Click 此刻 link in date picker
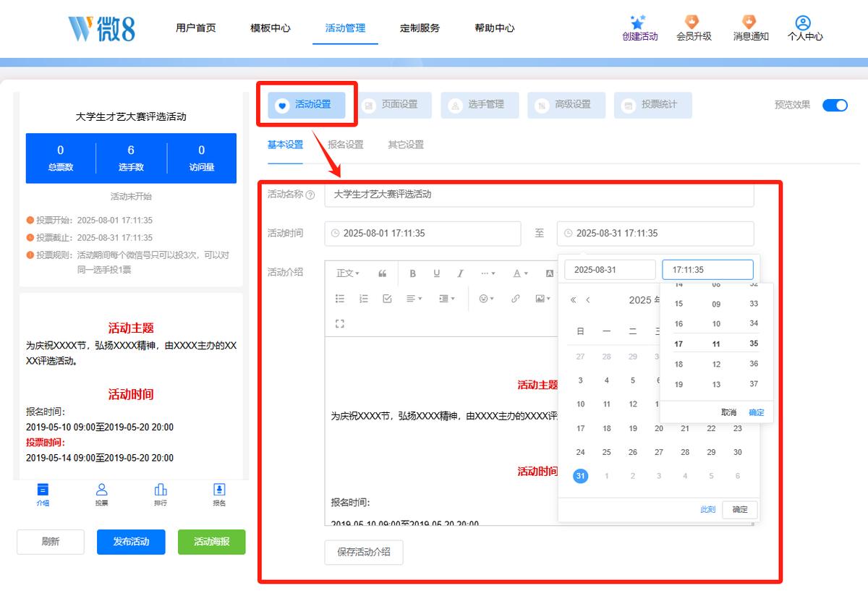This screenshot has height=609, width=868. coord(707,509)
